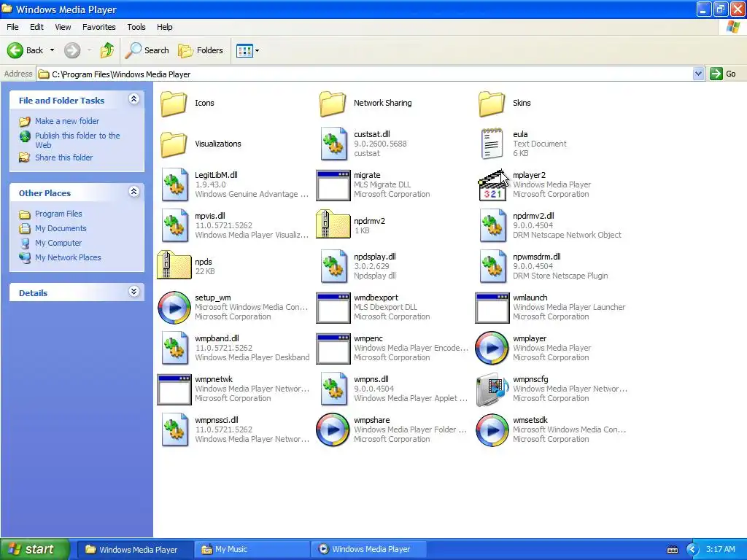Click the 3:17 AM clock
Screen dimensions: 747x560
tap(720, 549)
